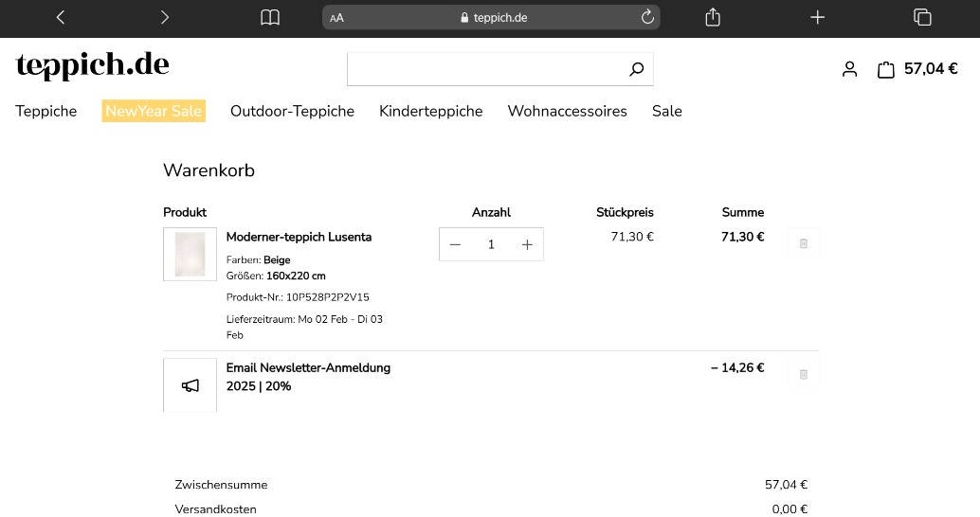
Task: Click the teppich.de address bar
Action: [x=491, y=17]
